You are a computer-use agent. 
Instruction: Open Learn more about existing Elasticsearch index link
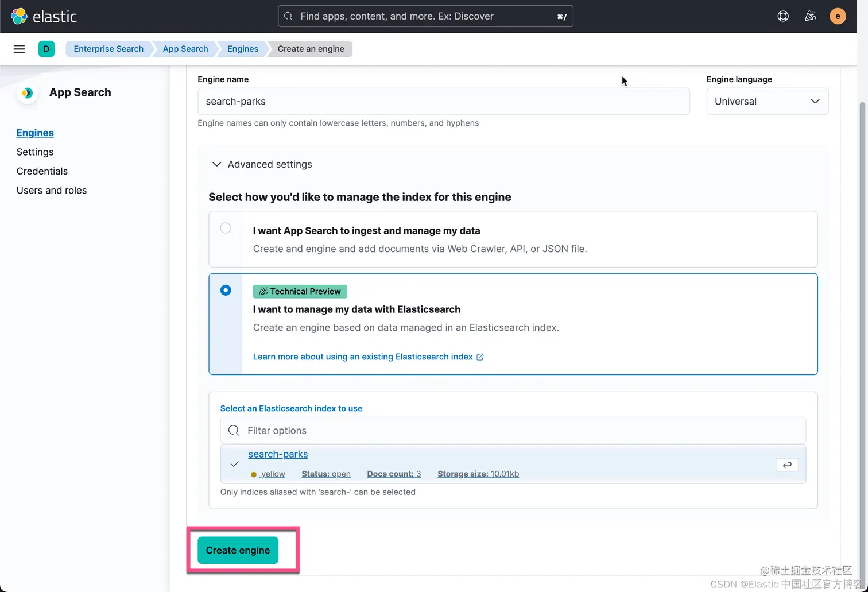pyautogui.click(x=363, y=357)
